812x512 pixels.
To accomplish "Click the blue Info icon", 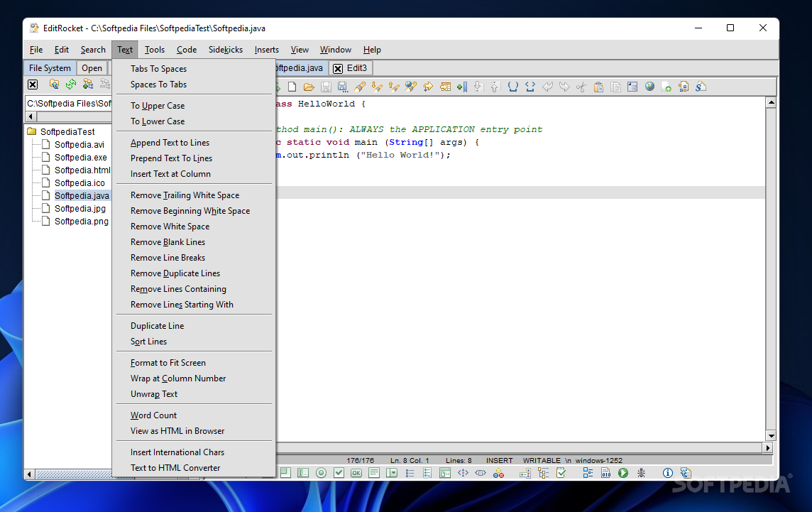I will (667, 473).
